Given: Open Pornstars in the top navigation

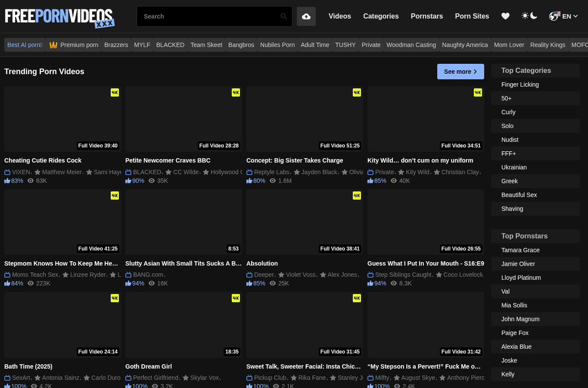Looking at the screenshot, I should [427, 16].
